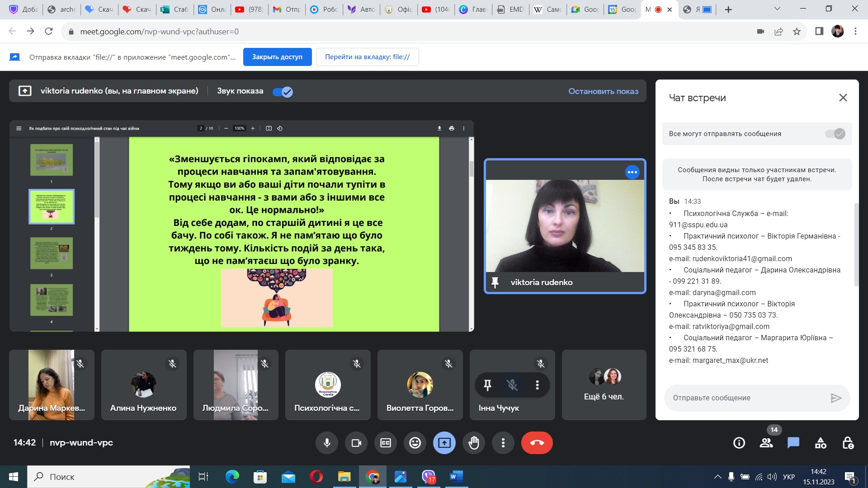The height and width of the screenshot is (488, 868).
Task: Select PDF thumbnail page 3
Action: (52, 253)
